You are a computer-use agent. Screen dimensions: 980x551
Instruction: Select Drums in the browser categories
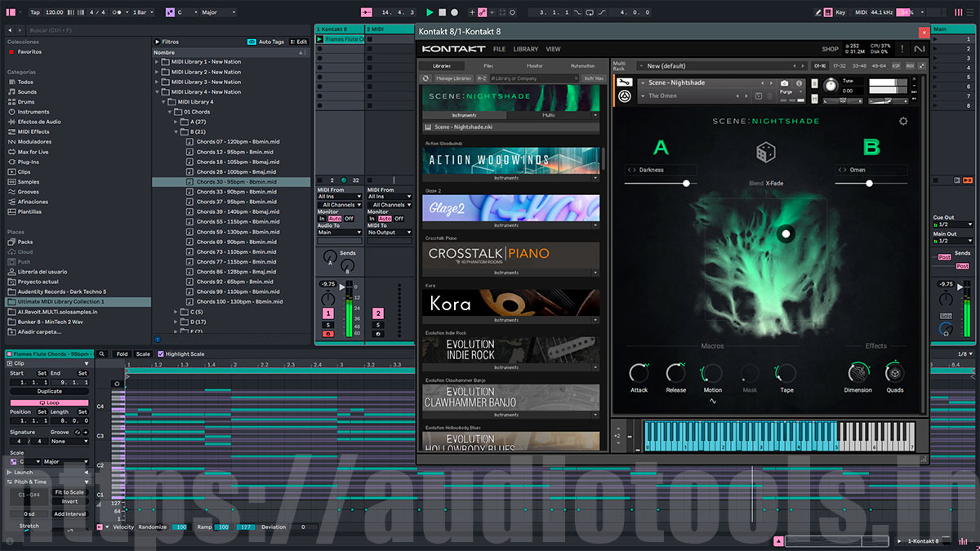click(x=25, y=102)
